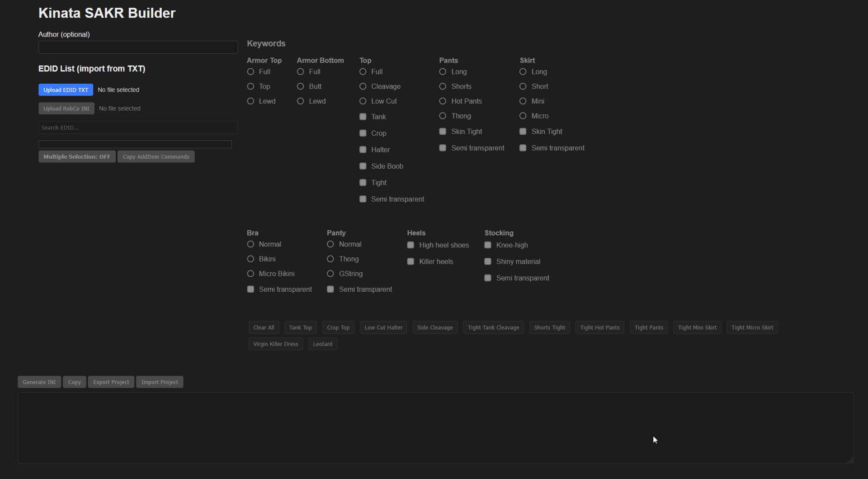Choose Short under Skirt
Viewport: 868px width, 479px height.
[x=523, y=86]
